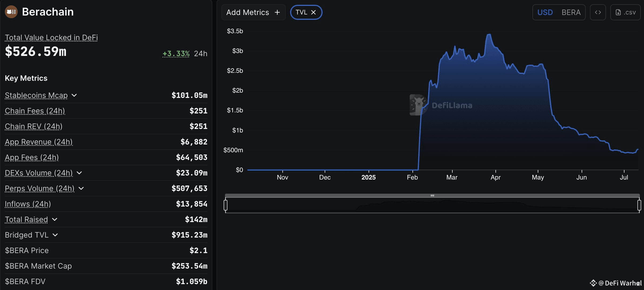Click the $3.5b y-axis label
Image resolution: width=644 pixels, height=290 pixels.
point(235,31)
